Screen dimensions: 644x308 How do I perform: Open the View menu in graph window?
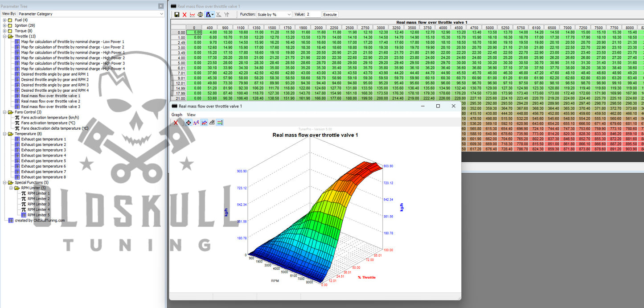pos(191,115)
